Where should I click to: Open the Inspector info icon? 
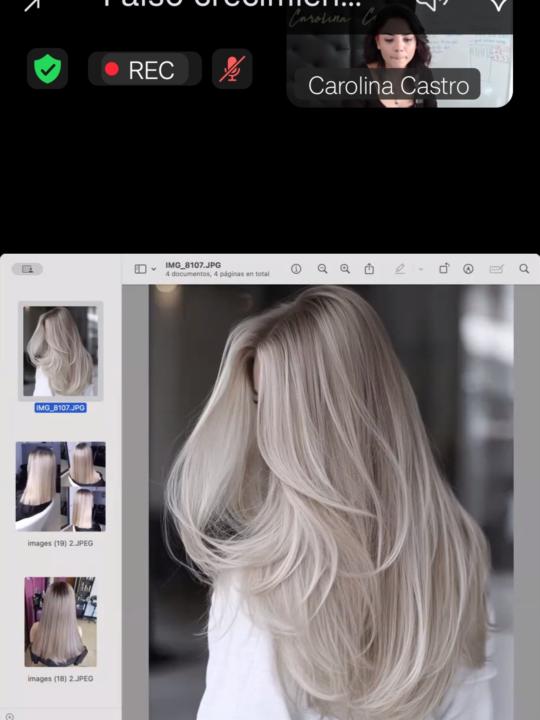tap(296, 269)
